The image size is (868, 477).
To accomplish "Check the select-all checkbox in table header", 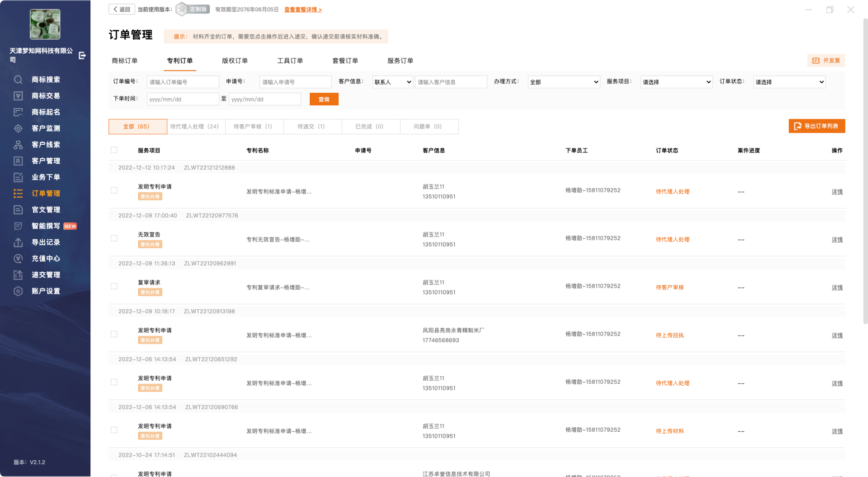I will point(114,150).
